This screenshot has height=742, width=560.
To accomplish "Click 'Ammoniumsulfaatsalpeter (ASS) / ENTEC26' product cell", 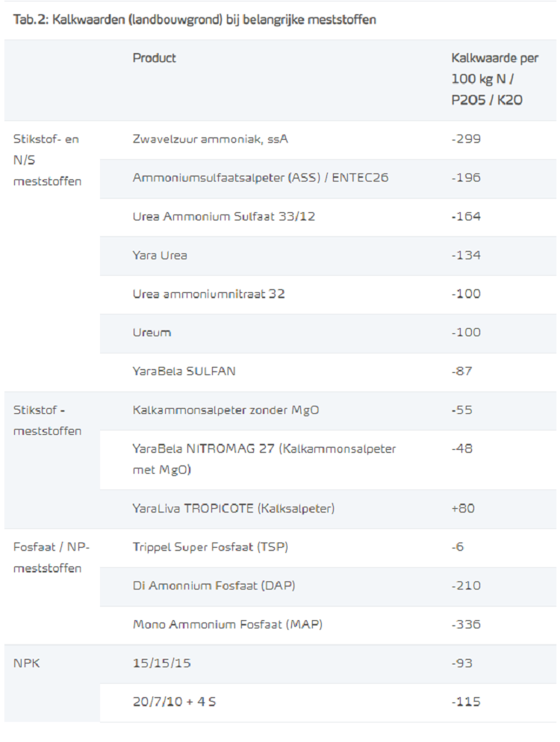I will coord(260,178).
